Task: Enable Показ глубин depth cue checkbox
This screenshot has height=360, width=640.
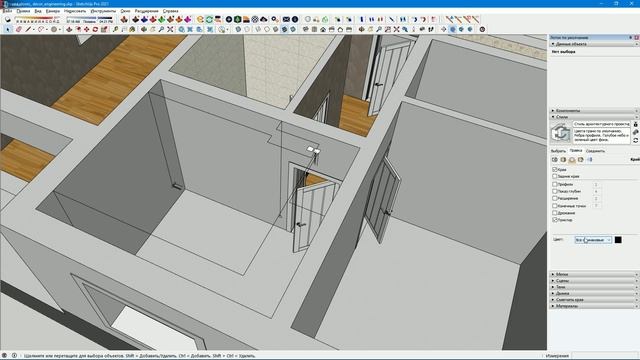Action: point(555,191)
